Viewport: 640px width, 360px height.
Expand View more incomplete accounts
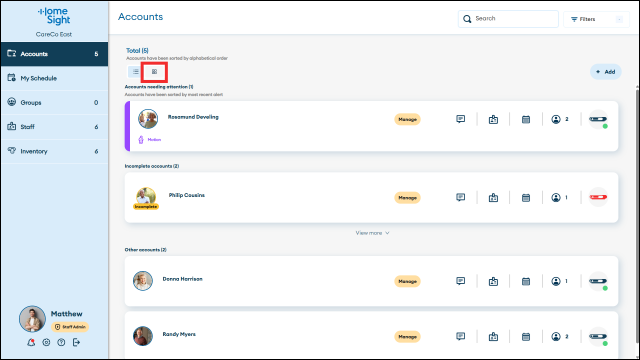pyautogui.click(x=372, y=233)
